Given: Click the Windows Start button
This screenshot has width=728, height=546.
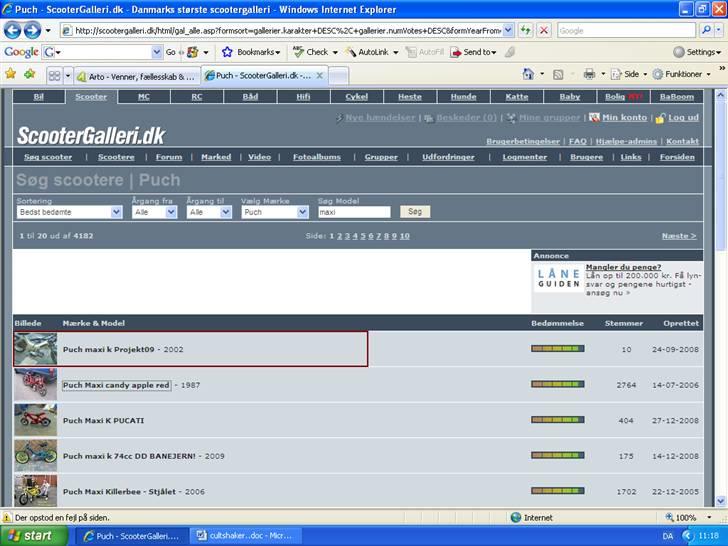Looking at the screenshot, I should pyautogui.click(x=38, y=536).
